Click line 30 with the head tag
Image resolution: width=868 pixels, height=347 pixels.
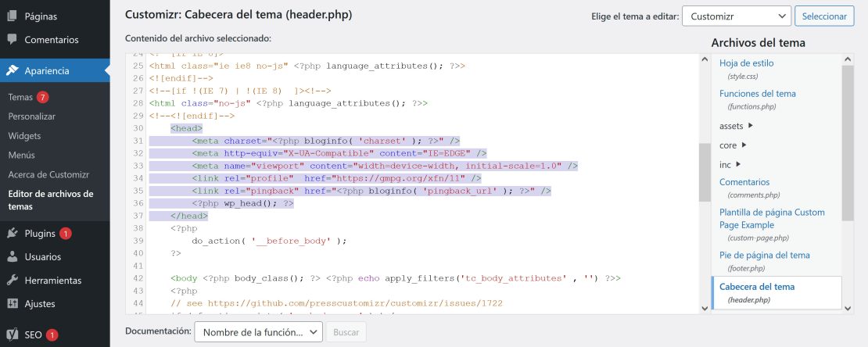(187, 128)
